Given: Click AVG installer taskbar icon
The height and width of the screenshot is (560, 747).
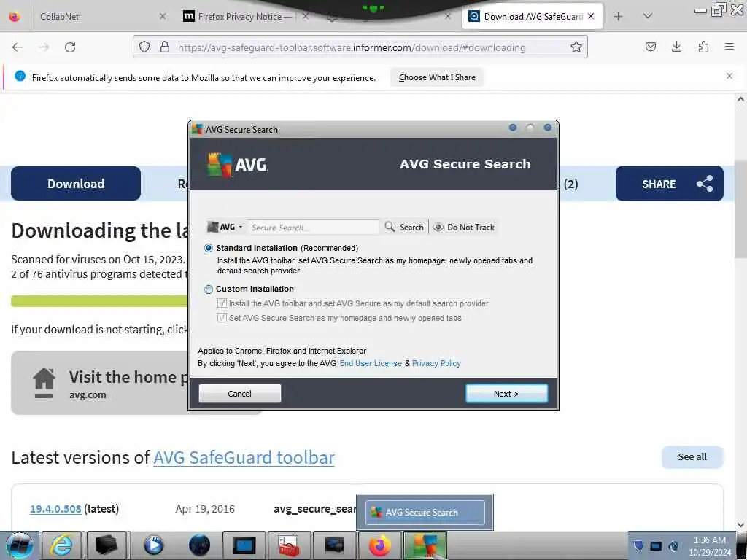Looking at the screenshot, I should pyautogui.click(x=425, y=545).
